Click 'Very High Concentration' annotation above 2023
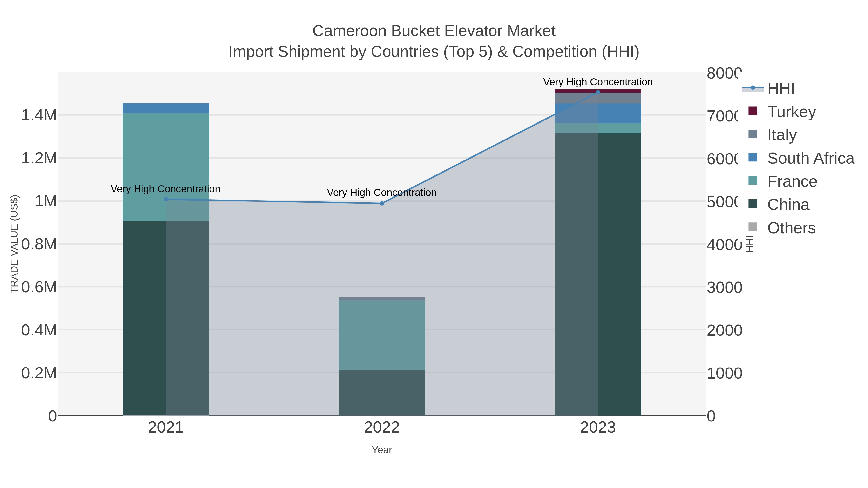Screen dimensions: 868x488 tap(598, 82)
